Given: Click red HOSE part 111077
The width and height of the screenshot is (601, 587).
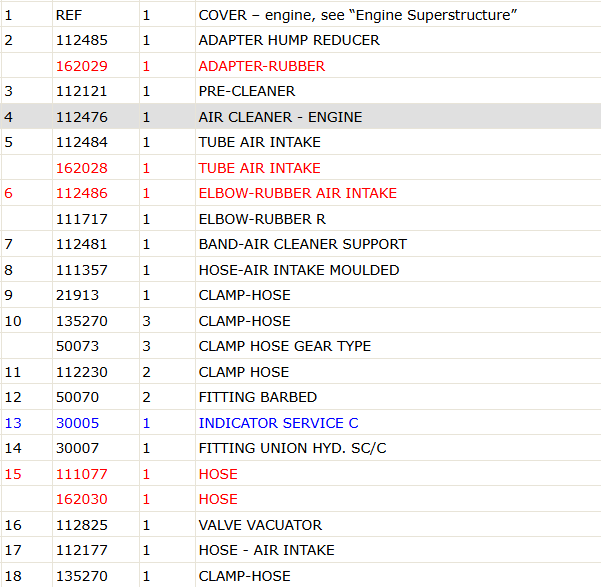Looking at the screenshot, I should pos(82,474).
